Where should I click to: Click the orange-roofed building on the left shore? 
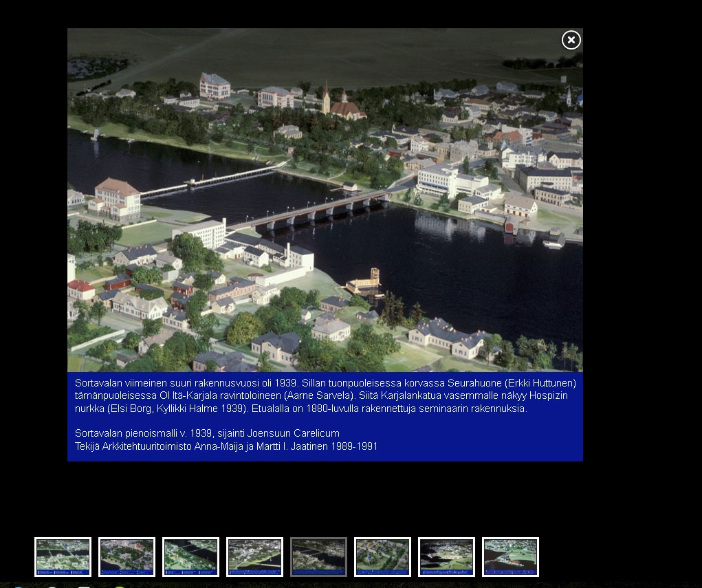(116, 198)
